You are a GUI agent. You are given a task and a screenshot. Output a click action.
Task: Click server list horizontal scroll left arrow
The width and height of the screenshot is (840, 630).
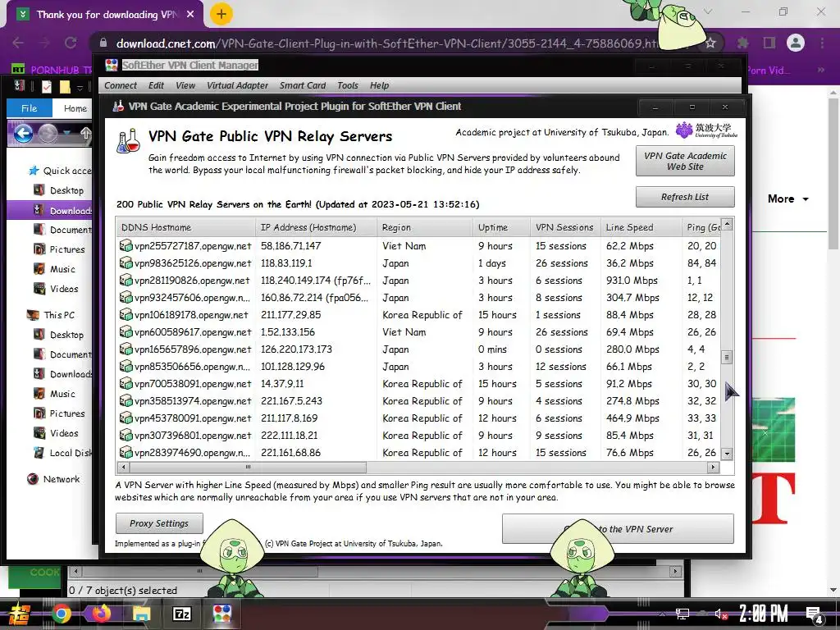tap(123, 467)
